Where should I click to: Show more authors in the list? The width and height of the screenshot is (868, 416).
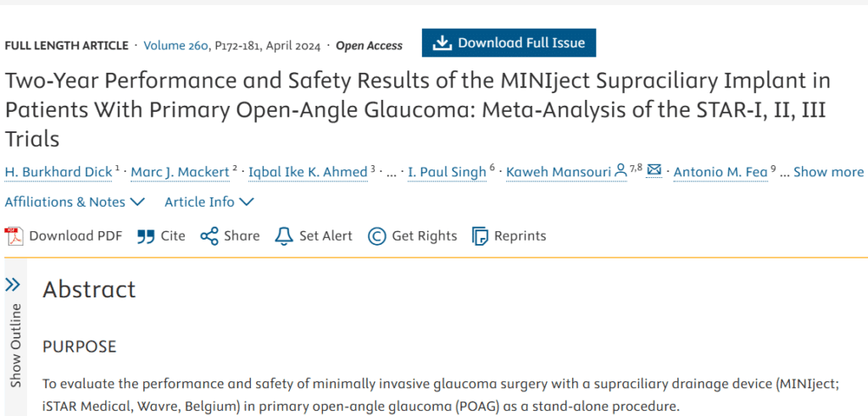pos(828,172)
